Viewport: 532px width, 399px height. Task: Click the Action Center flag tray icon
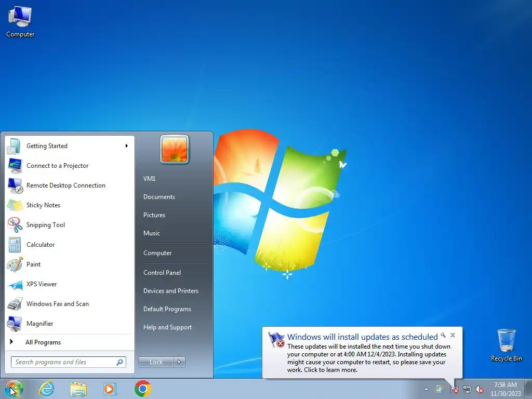(x=454, y=390)
